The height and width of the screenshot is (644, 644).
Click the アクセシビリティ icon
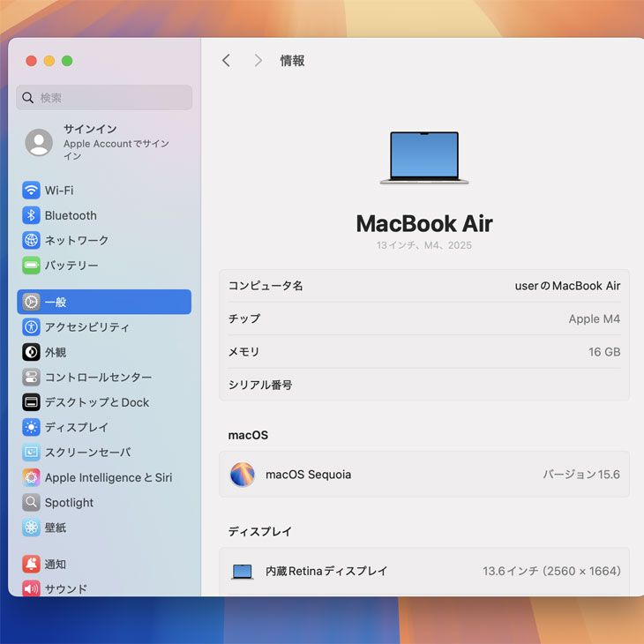coord(31,327)
